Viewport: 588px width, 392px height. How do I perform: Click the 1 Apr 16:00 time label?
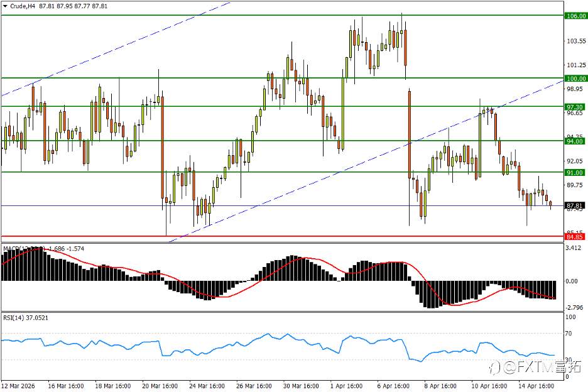coord(346,386)
